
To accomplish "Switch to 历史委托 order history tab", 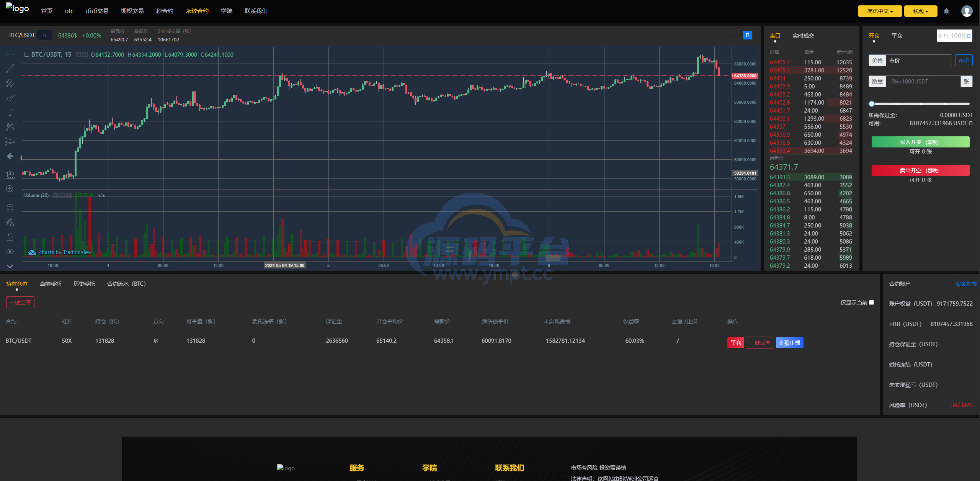I will coord(84,284).
